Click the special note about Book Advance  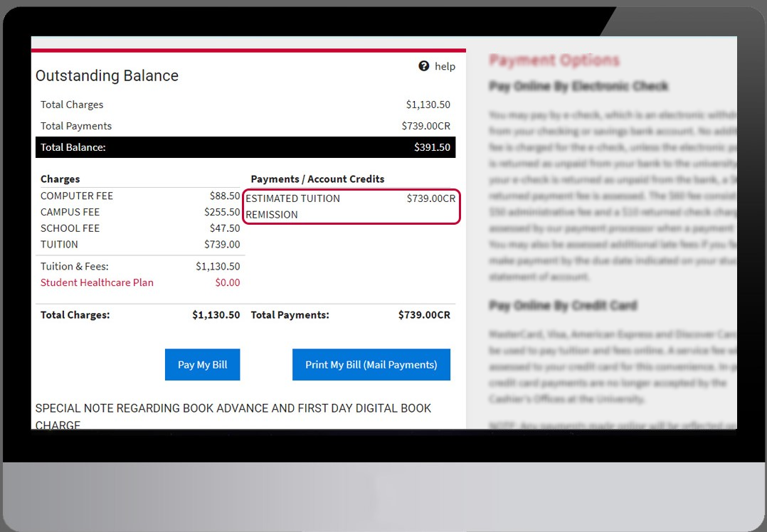233,408
